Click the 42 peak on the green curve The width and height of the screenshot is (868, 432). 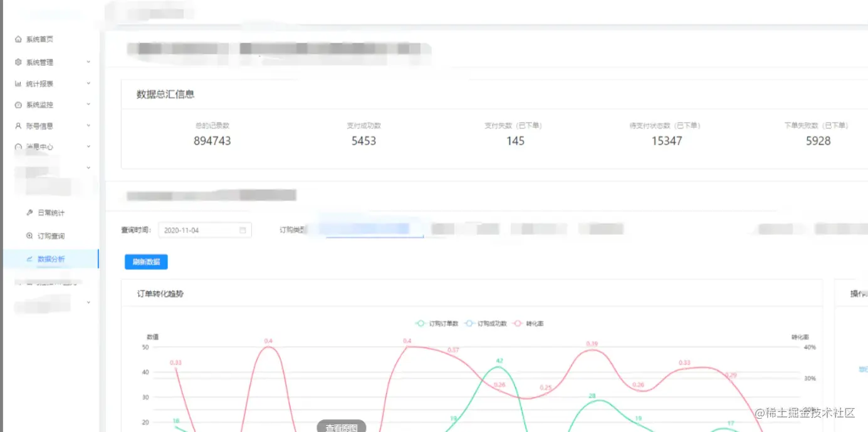499,367
